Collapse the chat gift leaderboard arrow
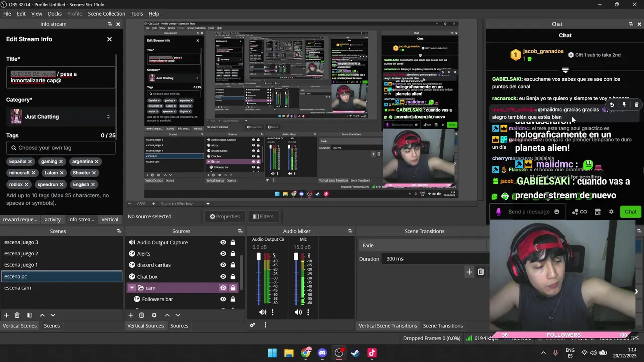This screenshot has width=644, height=362. (565, 70)
